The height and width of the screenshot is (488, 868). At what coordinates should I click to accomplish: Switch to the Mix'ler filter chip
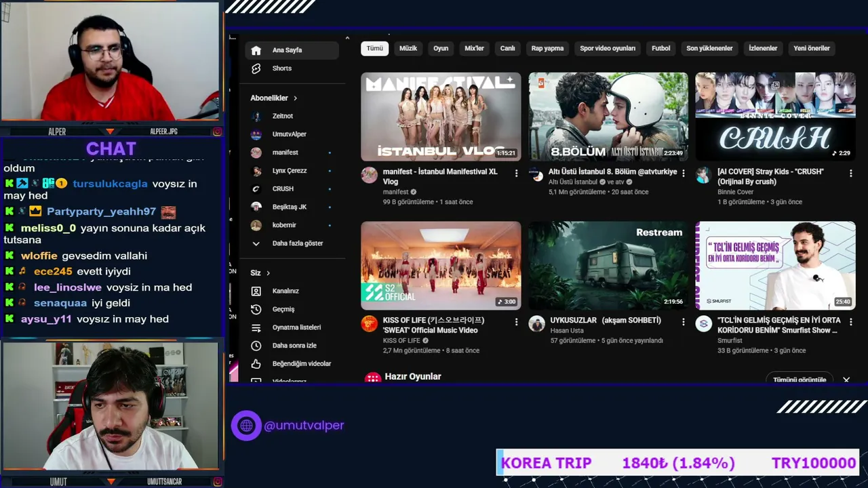pos(474,48)
